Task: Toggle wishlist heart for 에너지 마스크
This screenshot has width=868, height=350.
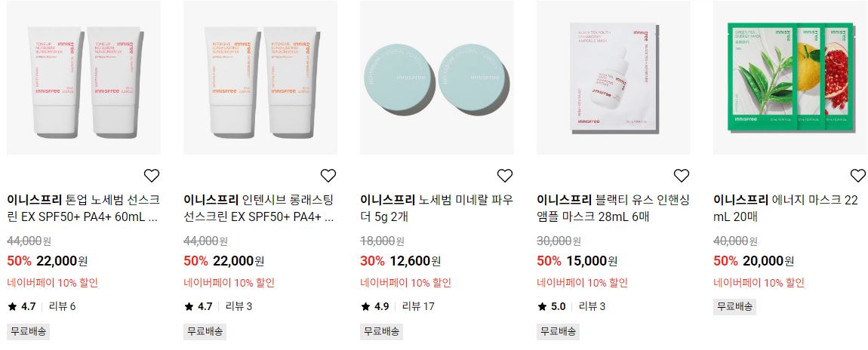Action: click(858, 176)
